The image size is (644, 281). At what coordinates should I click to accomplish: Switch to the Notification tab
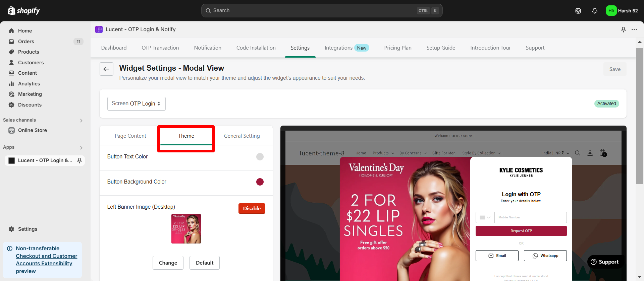click(208, 48)
